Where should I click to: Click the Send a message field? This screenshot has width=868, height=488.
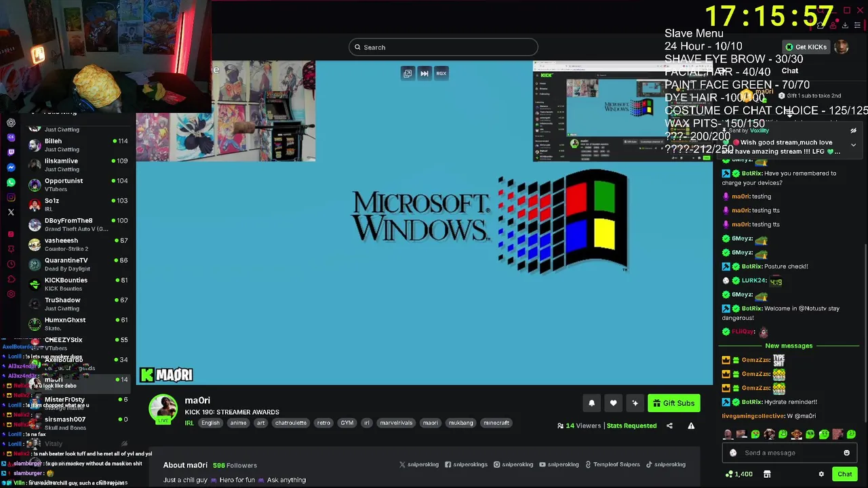click(x=791, y=453)
